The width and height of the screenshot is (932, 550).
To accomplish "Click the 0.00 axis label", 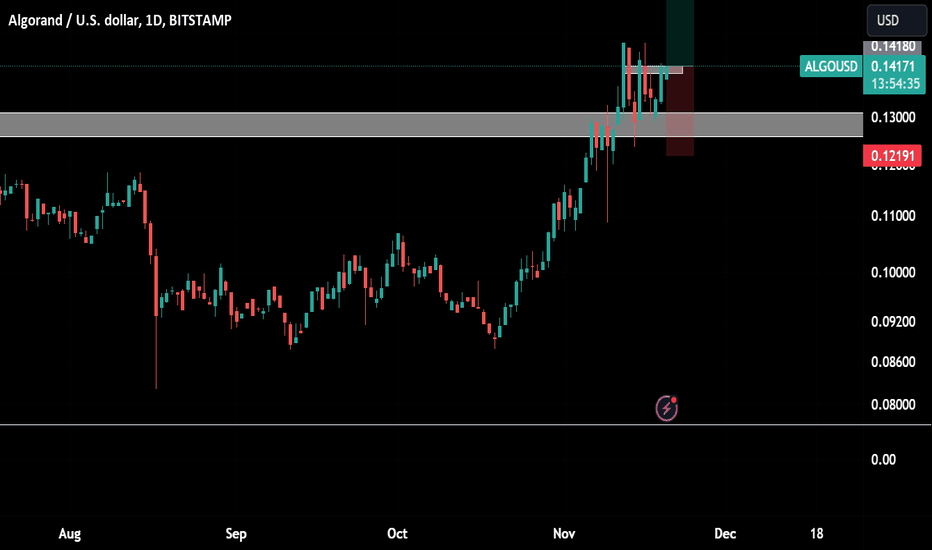I will [883, 460].
